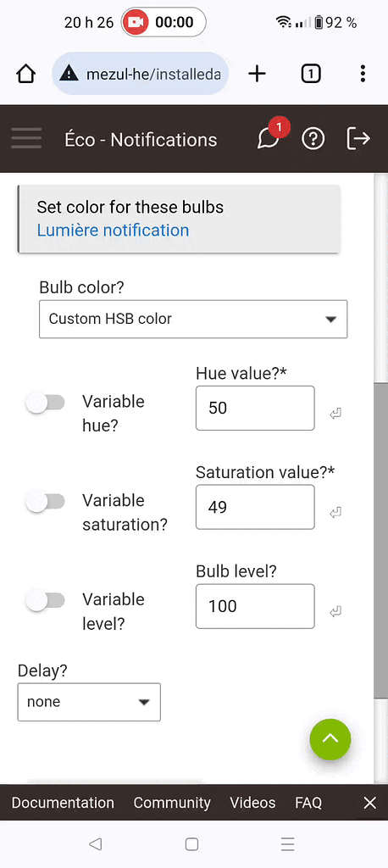Click the help question mark icon
The height and width of the screenshot is (868, 388).
coord(313,138)
